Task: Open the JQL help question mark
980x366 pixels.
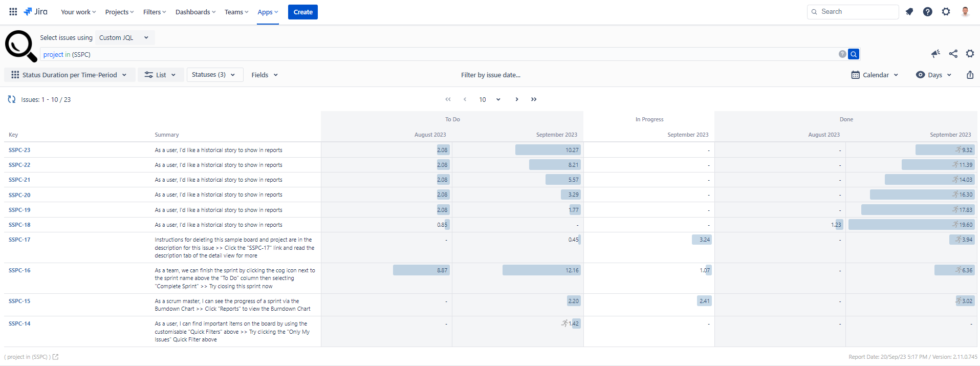Action: [x=842, y=54]
